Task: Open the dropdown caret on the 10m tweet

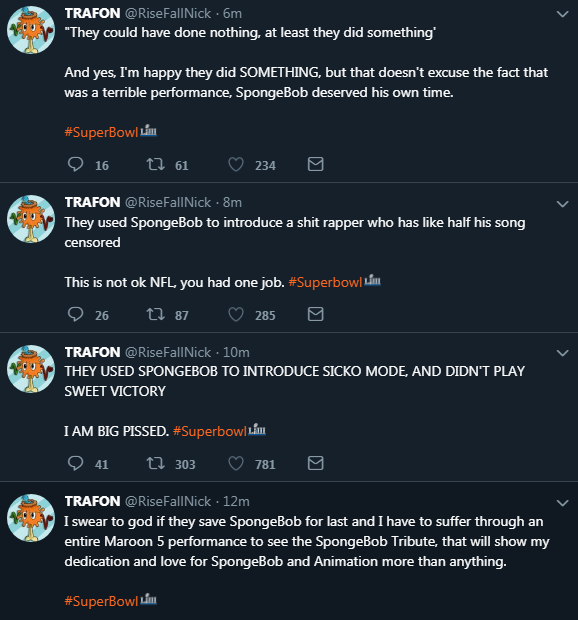Action: coord(562,353)
